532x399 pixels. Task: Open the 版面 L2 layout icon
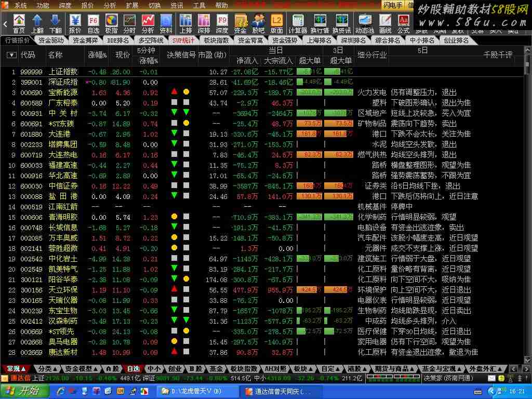click(x=277, y=24)
